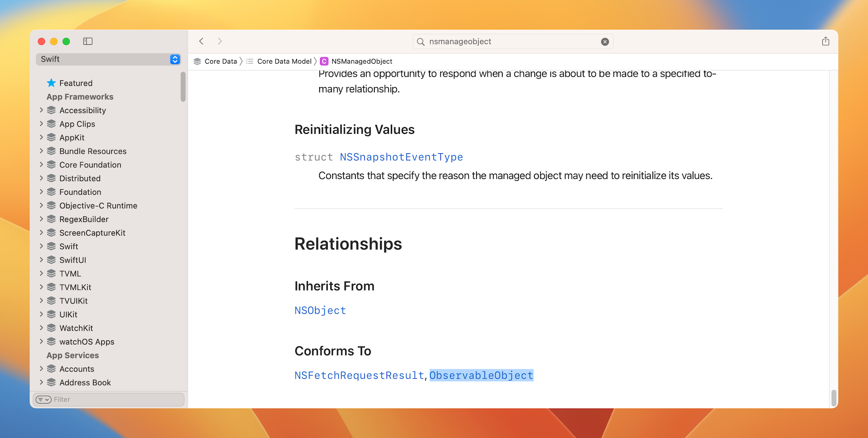Select the UIKit entry in the sidebar
The height and width of the screenshot is (438, 868).
(69, 314)
